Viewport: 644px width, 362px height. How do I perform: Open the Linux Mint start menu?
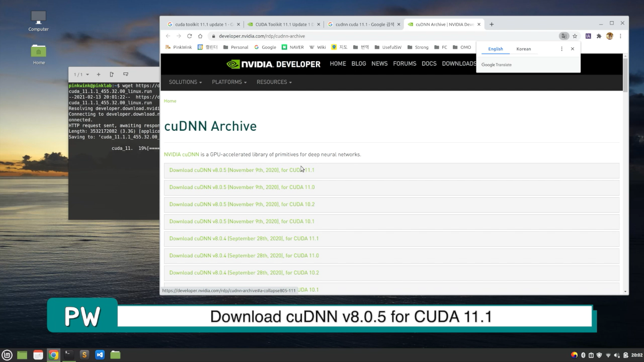[7, 355]
